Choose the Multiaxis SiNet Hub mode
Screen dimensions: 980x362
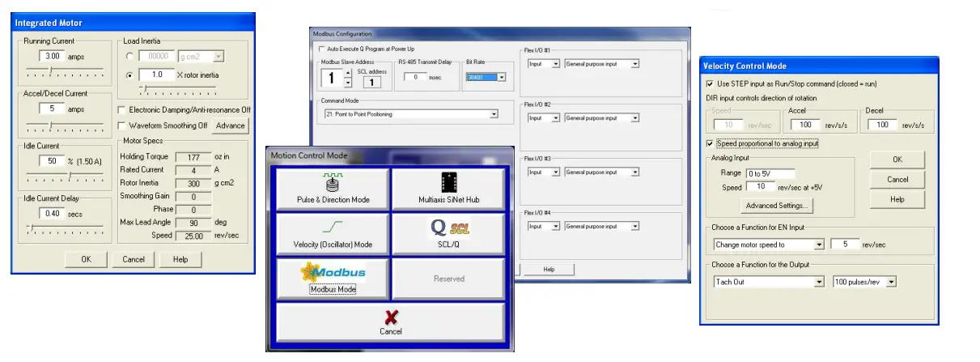pos(448,189)
